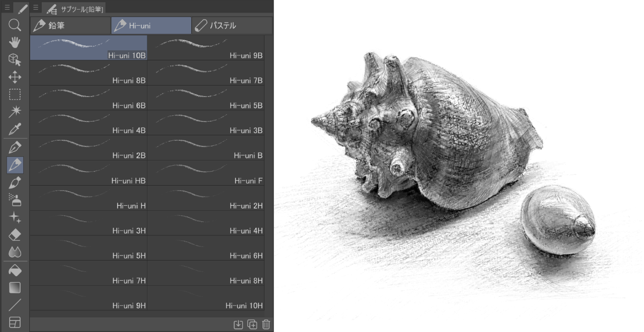Choose the Hi-uni HB pencil brush
This screenshot has width=644, height=332.
89,173
